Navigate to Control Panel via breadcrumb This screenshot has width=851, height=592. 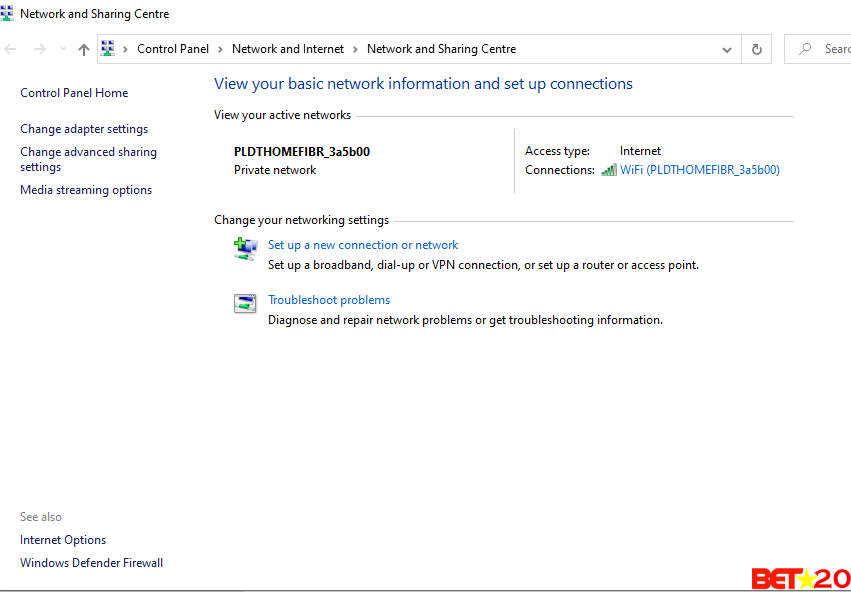pos(172,48)
